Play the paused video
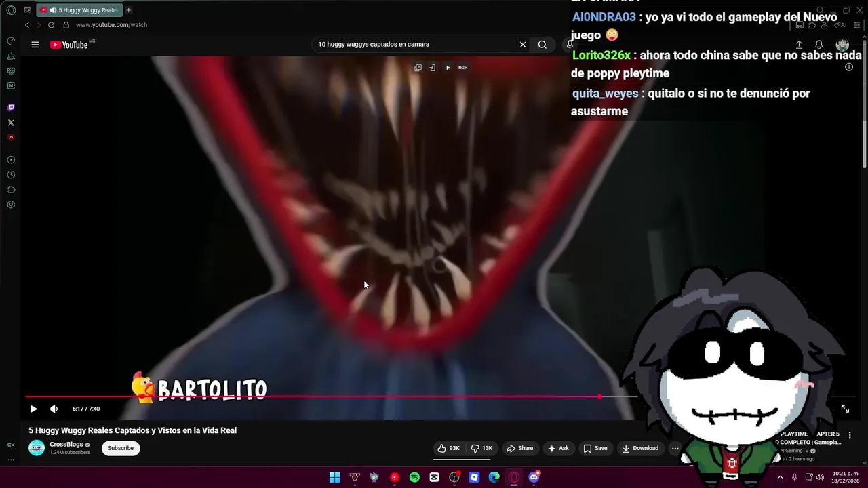The image size is (868, 488). click(33, 409)
